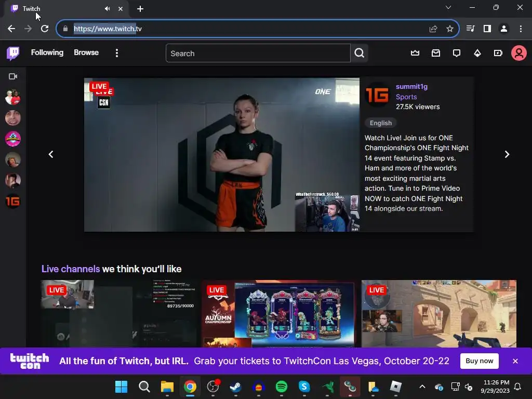Open File Explorer from the taskbar
The image size is (532, 399).
[167, 387]
